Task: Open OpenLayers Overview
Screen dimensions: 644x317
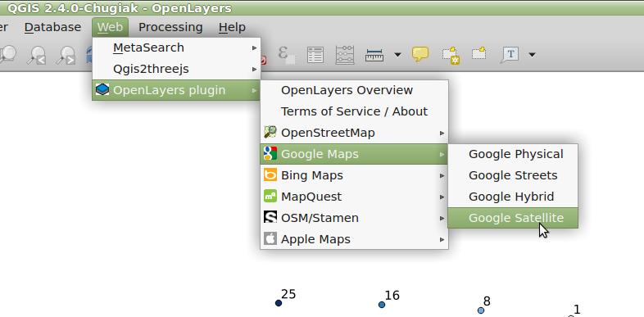Action: (x=354, y=90)
